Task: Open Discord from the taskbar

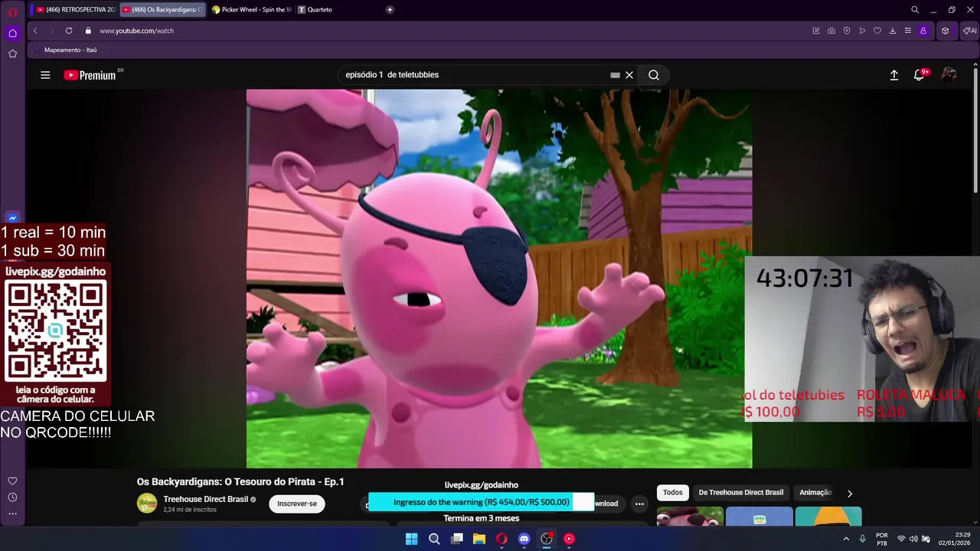Action: pyautogui.click(x=524, y=539)
